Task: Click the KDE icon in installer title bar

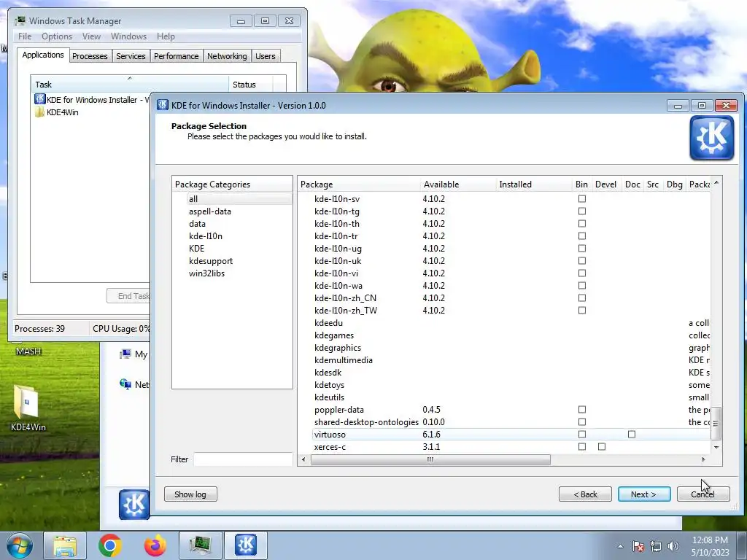Action: [163, 105]
